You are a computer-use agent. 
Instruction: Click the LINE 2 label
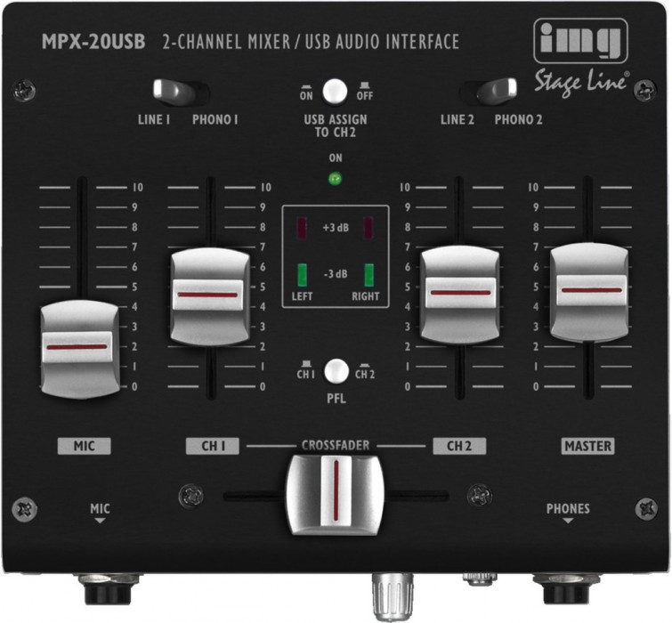(457, 119)
